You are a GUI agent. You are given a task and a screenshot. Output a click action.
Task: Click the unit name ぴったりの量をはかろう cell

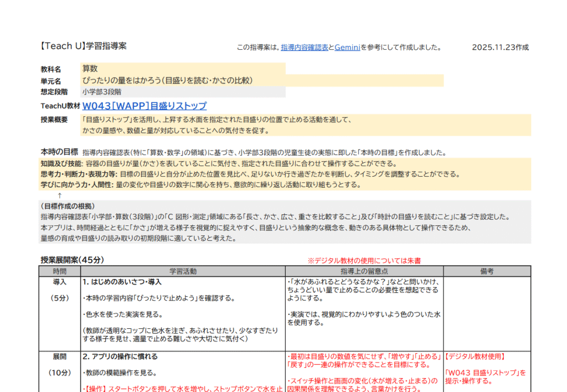167,80
